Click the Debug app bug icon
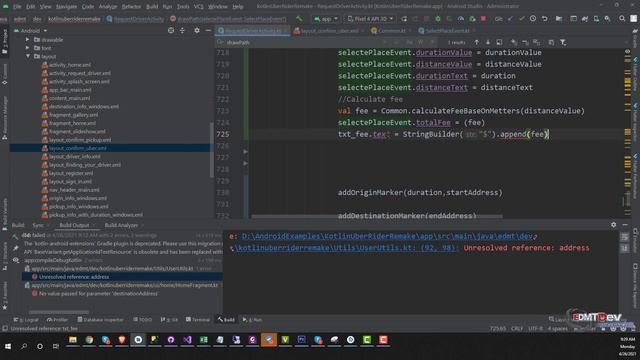The height and width of the screenshot is (360, 640). coord(438,19)
